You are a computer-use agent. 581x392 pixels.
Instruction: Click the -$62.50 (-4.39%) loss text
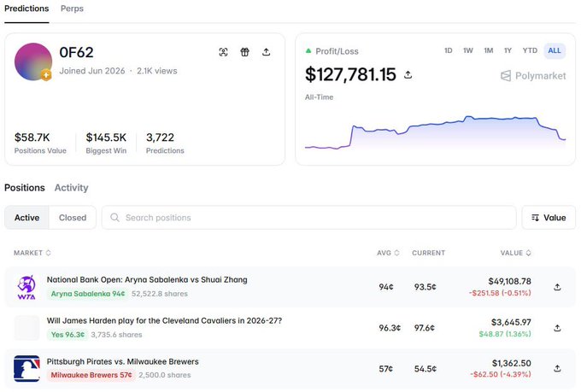(501, 374)
